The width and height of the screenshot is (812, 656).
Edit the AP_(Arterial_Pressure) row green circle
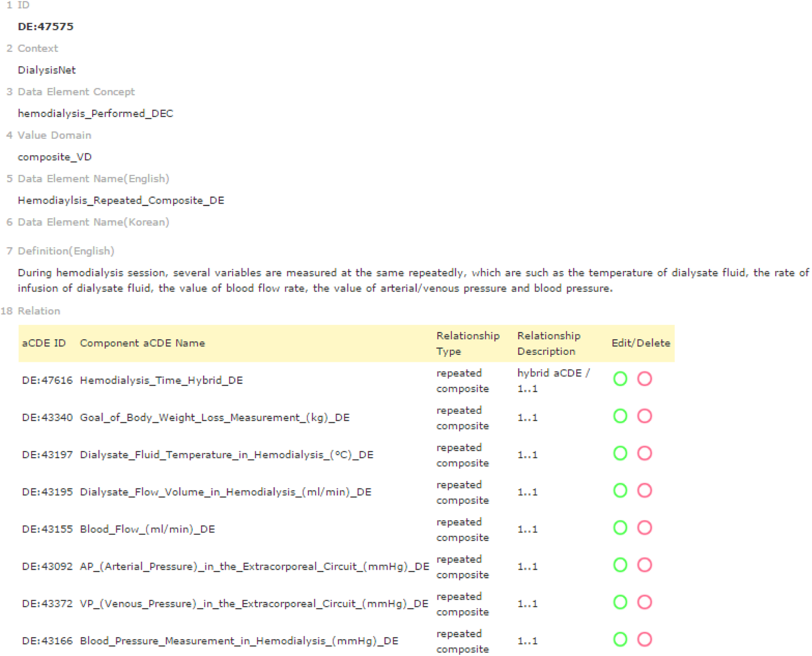pyautogui.click(x=620, y=565)
